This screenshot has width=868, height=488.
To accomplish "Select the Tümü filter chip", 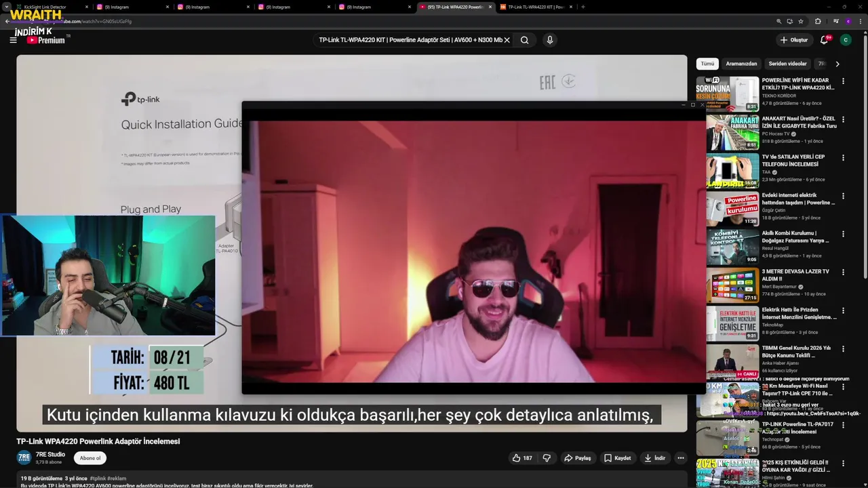I will point(707,64).
